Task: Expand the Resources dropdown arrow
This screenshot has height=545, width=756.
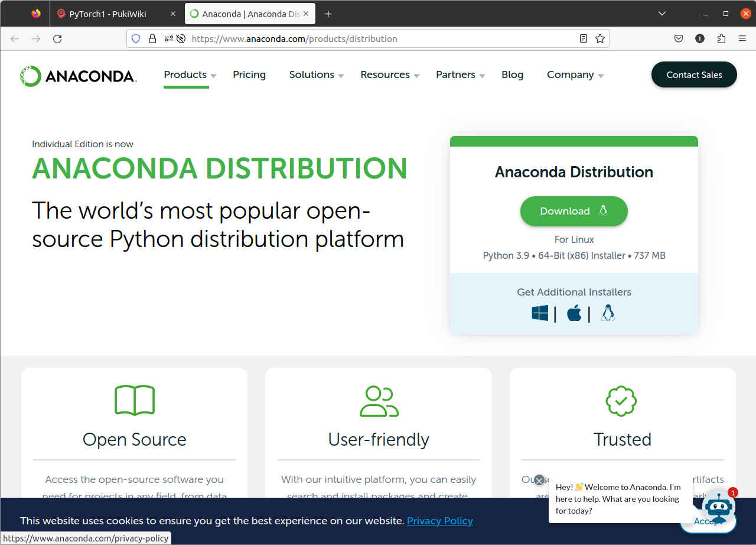Action: click(x=416, y=76)
